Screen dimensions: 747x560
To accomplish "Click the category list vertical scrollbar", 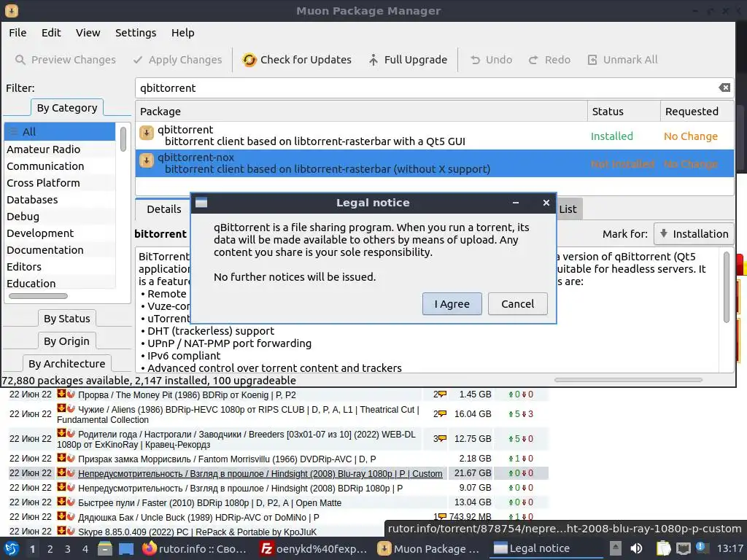I will (123, 139).
